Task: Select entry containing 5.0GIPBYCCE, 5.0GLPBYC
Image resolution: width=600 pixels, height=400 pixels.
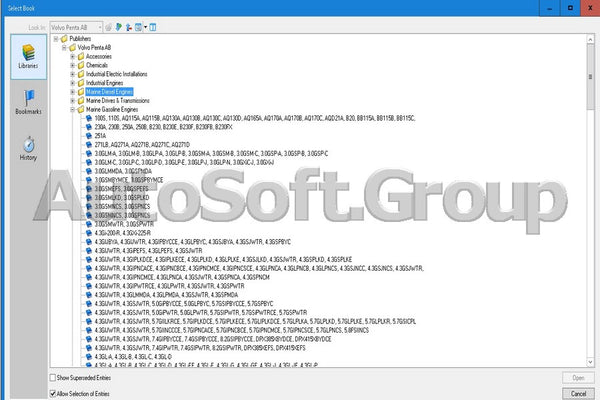Action: point(184,304)
